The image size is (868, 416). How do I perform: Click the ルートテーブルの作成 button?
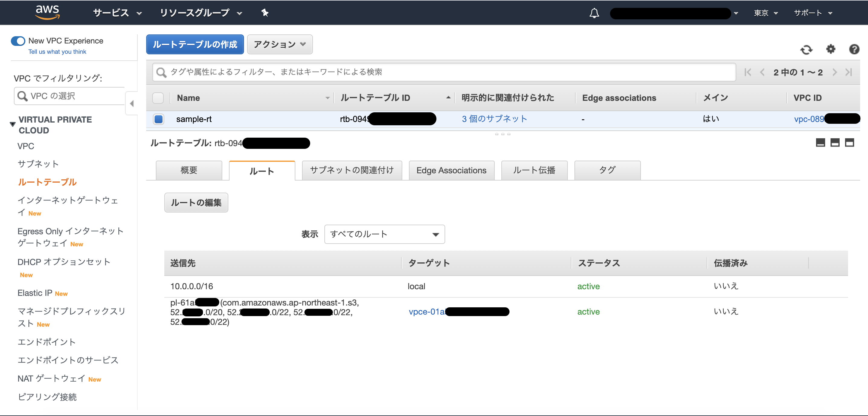pos(195,44)
